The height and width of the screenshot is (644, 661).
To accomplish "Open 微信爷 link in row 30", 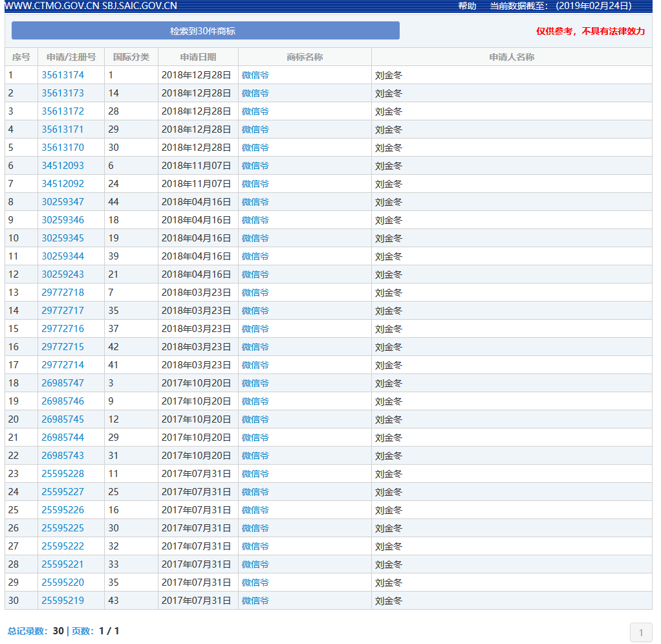I will [x=255, y=601].
